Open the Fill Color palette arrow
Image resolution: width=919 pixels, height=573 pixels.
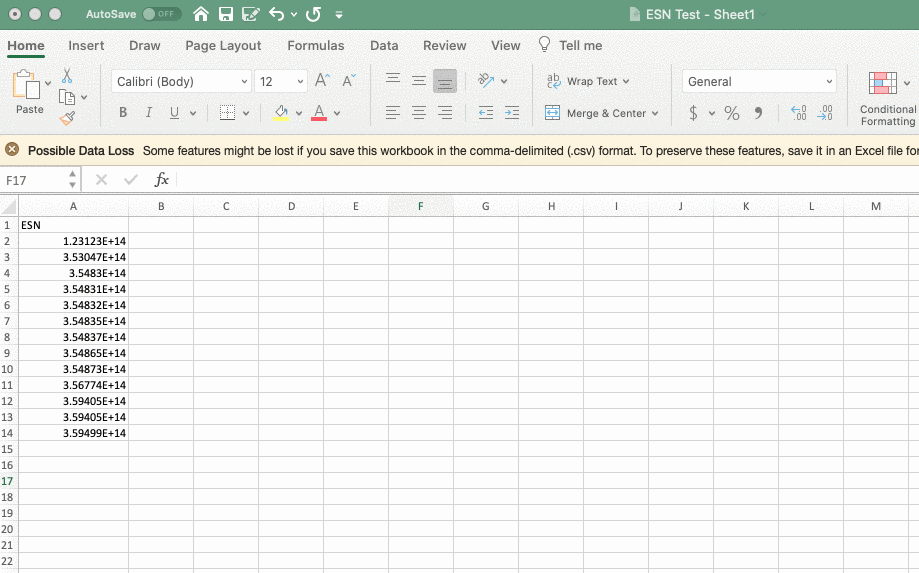coord(299,113)
